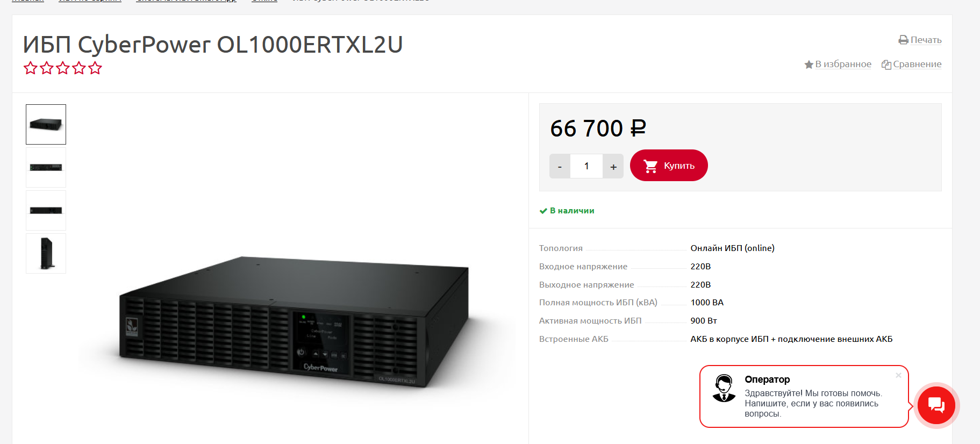Screen dimensions: 980x444
Task: Click the operator headset avatar icon
Action: [724, 388]
